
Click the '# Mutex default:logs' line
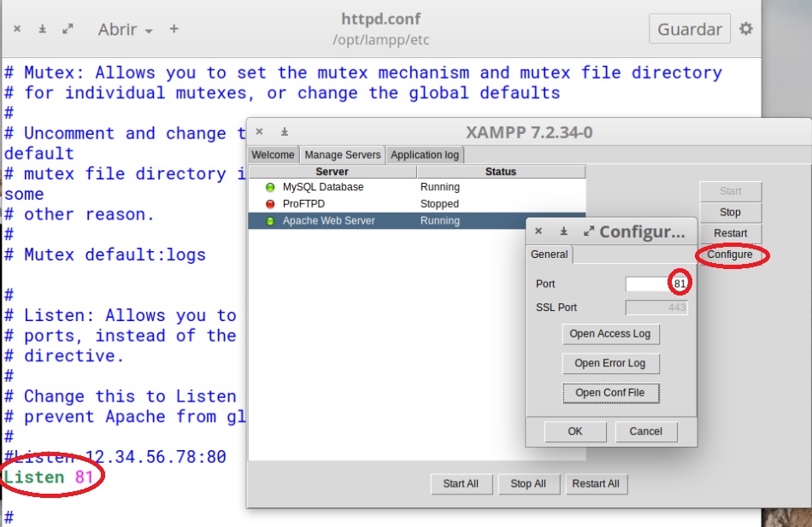click(x=105, y=255)
